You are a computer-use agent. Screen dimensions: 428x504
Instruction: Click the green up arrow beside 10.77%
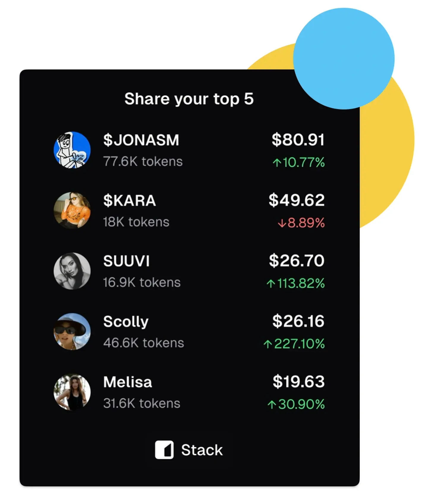[x=277, y=163]
